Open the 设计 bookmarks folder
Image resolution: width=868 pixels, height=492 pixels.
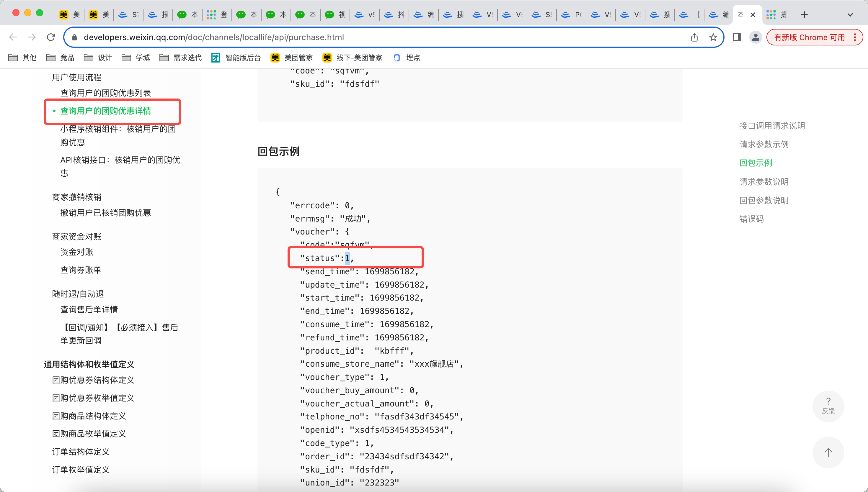98,58
